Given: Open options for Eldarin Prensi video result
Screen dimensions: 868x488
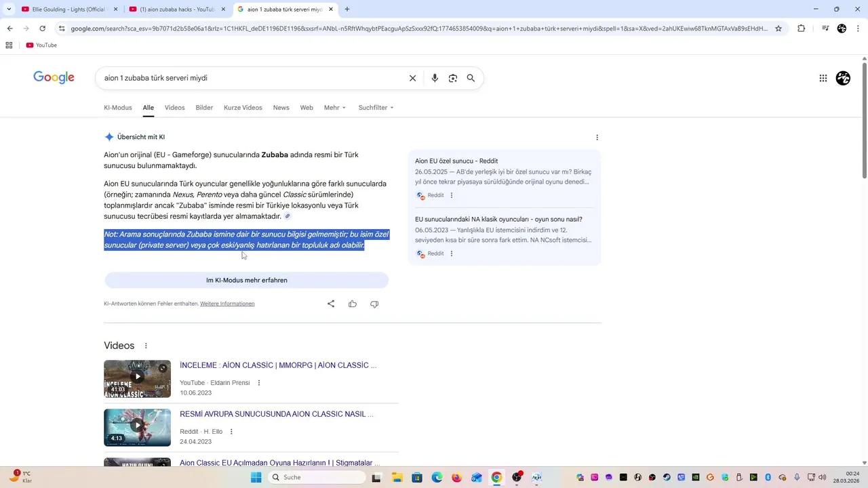Looking at the screenshot, I should click(258, 383).
